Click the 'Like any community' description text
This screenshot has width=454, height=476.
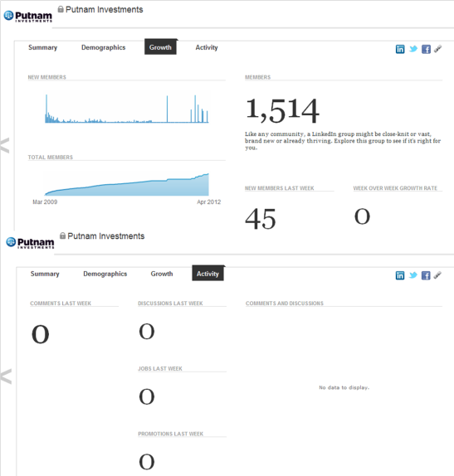(x=343, y=141)
